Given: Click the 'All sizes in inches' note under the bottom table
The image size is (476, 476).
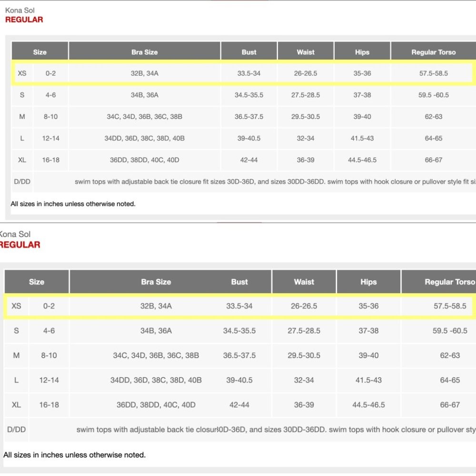Looking at the screenshot, I should [x=74, y=455].
